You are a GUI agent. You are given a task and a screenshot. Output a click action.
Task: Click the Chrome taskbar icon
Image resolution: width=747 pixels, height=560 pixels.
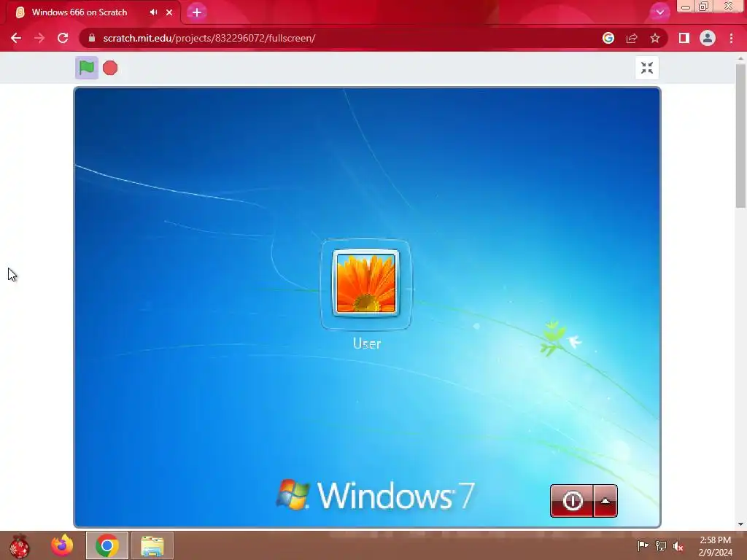107,545
